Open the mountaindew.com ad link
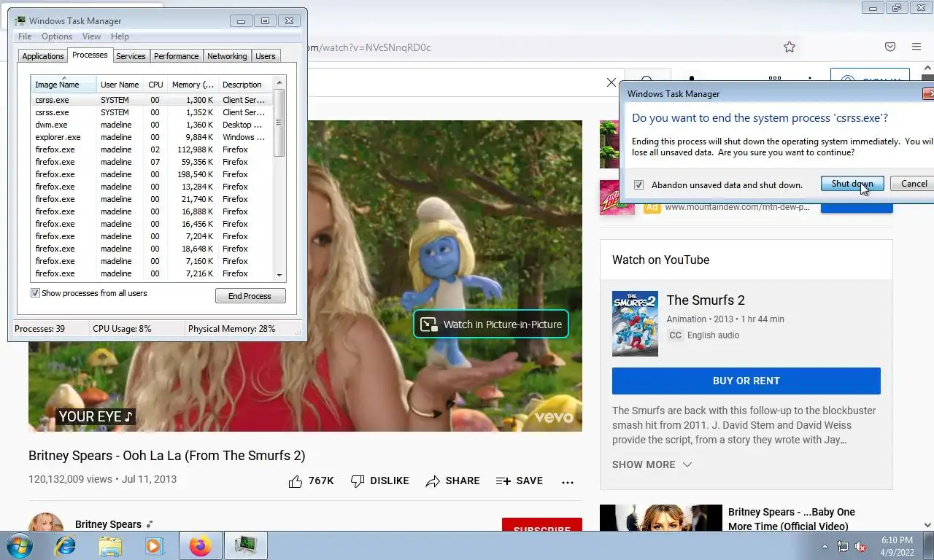 point(736,207)
